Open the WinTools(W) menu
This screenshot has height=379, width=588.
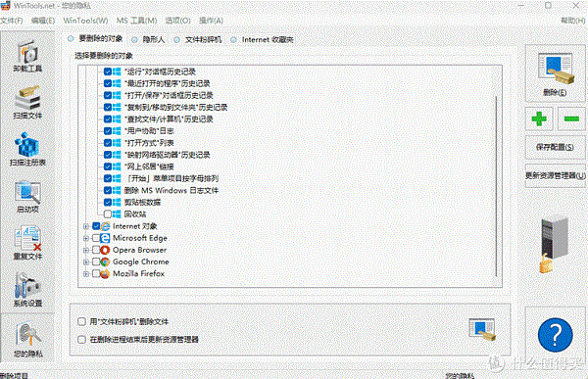click(x=85, y=21)
